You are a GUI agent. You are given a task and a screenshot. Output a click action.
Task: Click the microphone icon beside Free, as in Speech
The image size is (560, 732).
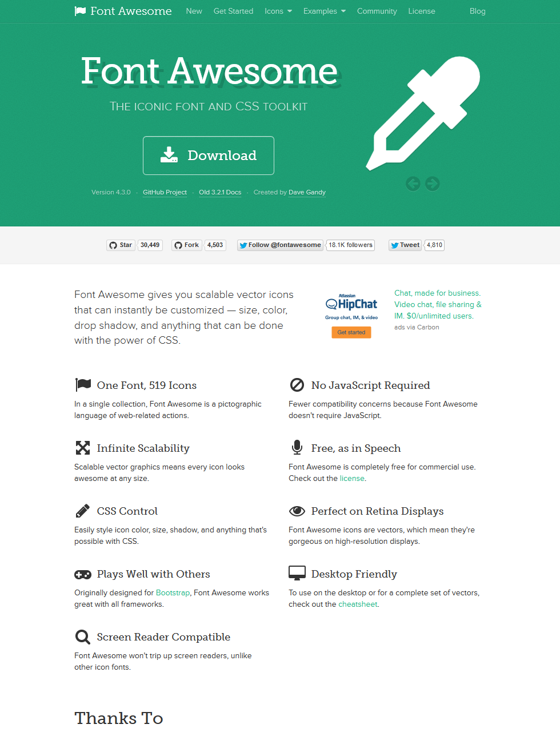coord(297,447)
